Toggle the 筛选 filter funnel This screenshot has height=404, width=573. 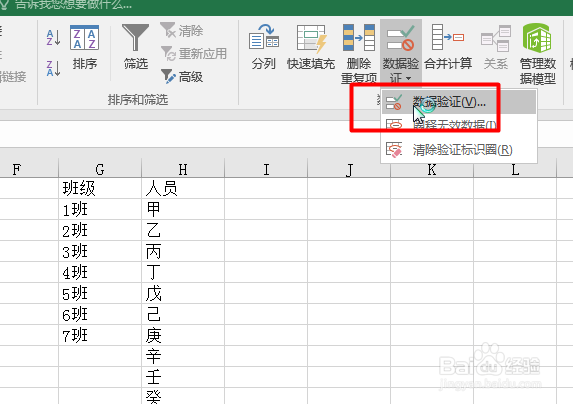pyautogui.click(x=136, y=47)
